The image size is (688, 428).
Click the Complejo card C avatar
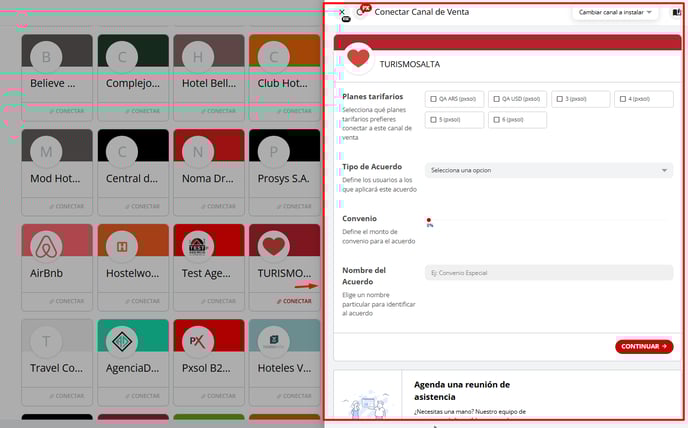click(122, 57)
